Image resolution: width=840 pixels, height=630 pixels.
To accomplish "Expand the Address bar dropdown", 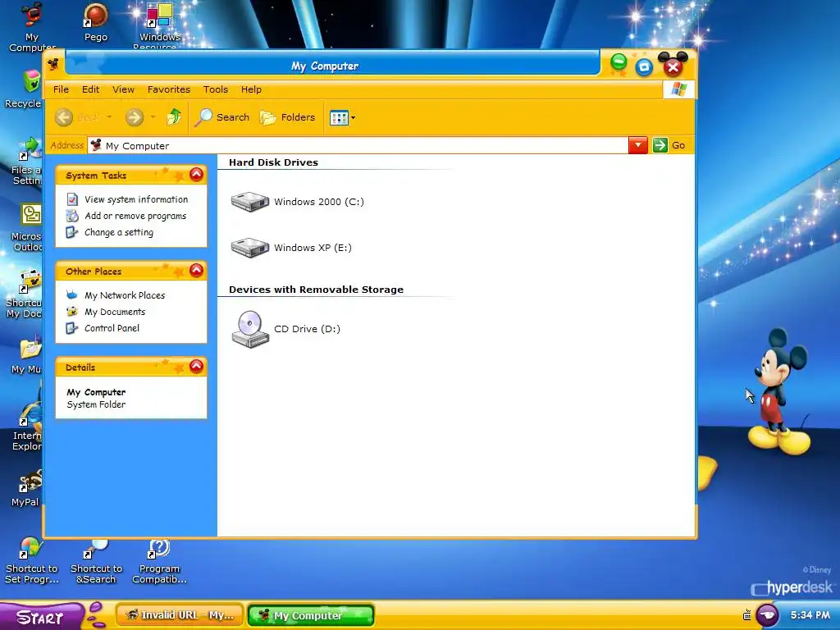I will coord(637,145).
